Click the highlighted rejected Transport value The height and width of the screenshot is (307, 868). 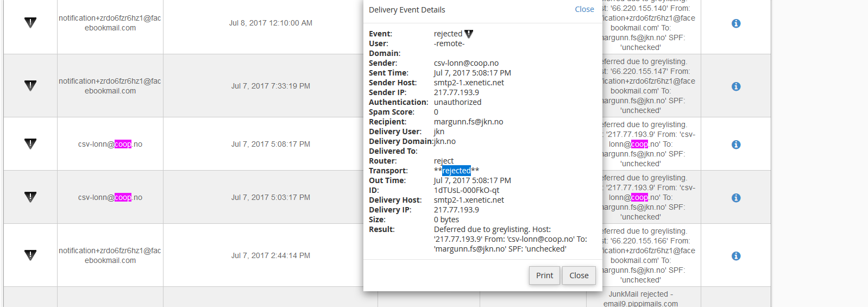click(456, 171)
